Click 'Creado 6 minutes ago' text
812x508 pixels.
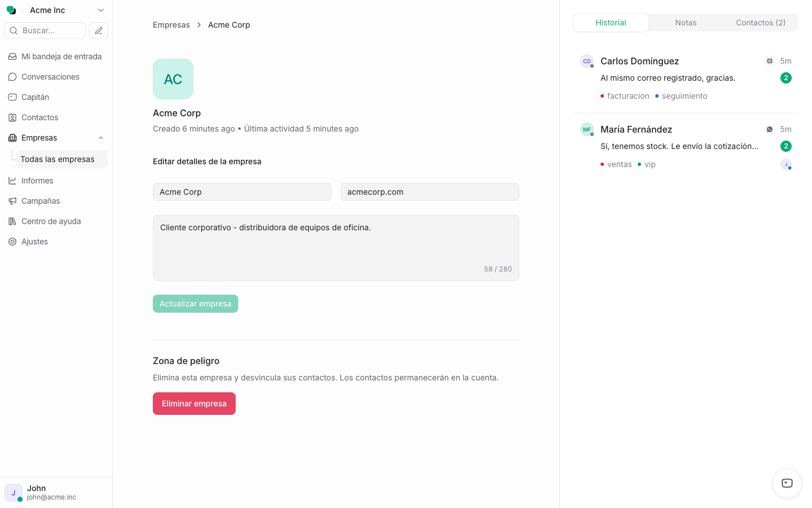[x=194, y=129]
